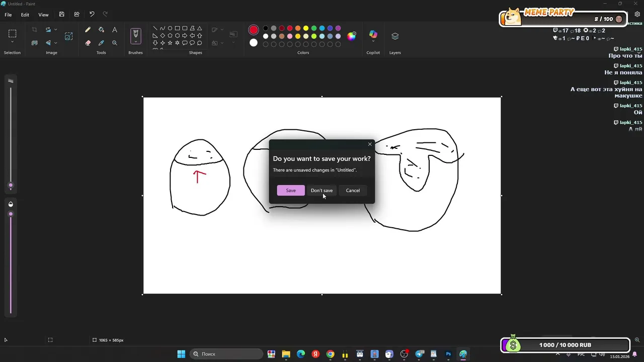The width and height of the screenshot is (644, 362).
Task: Pick the green palette color
Action: 314,28
